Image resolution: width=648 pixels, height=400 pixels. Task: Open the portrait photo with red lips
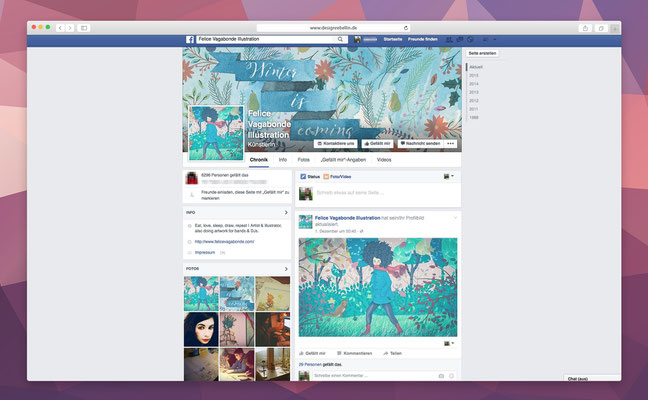tap(201, 329)
